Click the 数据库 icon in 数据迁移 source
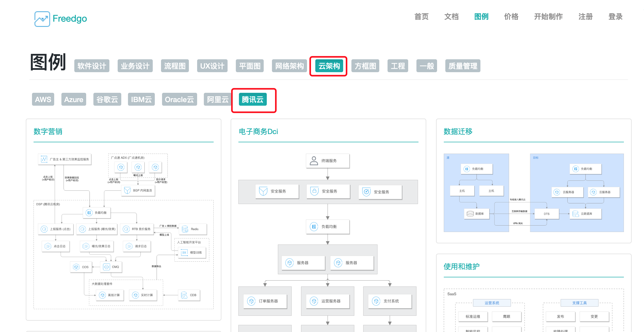 click(470, 214)
